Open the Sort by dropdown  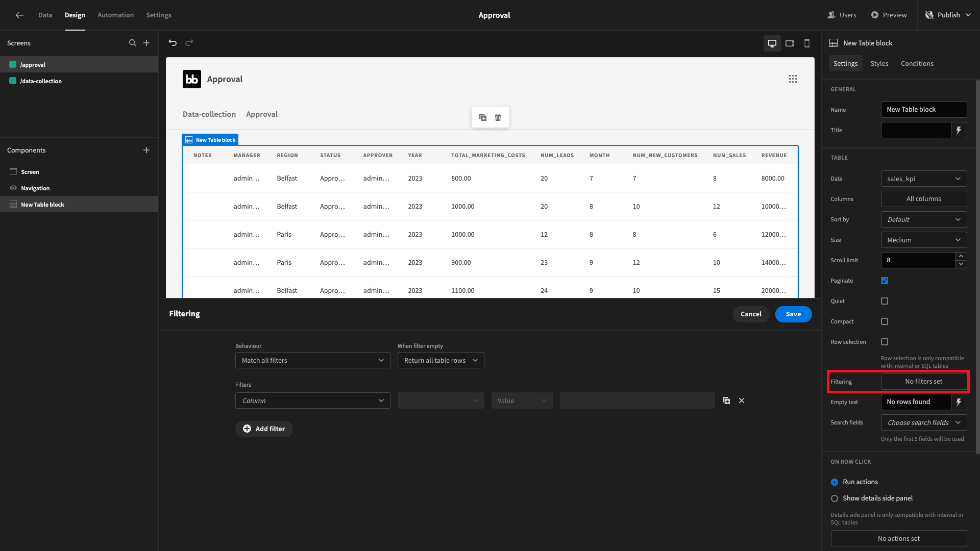click(x=924, y=219)
